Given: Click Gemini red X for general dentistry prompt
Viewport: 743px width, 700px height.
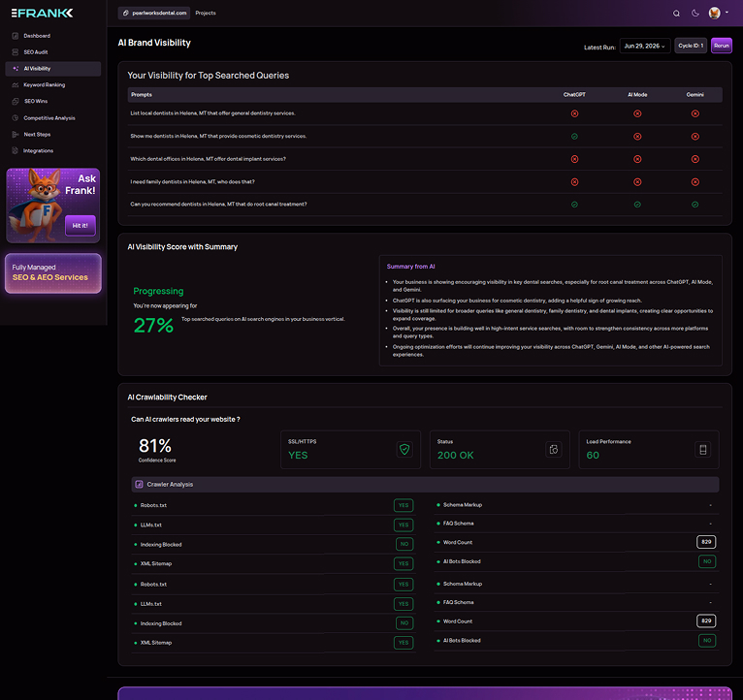Looking at the screenshot, I should pos(695,113).
